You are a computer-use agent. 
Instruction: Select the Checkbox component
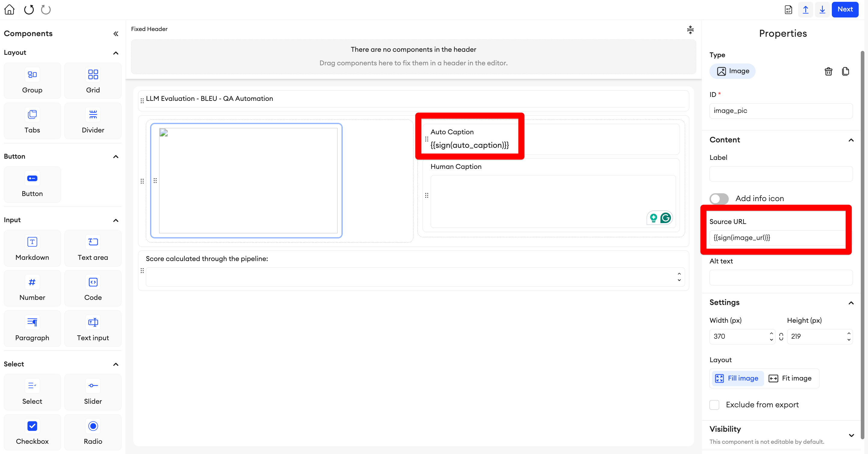[x=32, y=432]
